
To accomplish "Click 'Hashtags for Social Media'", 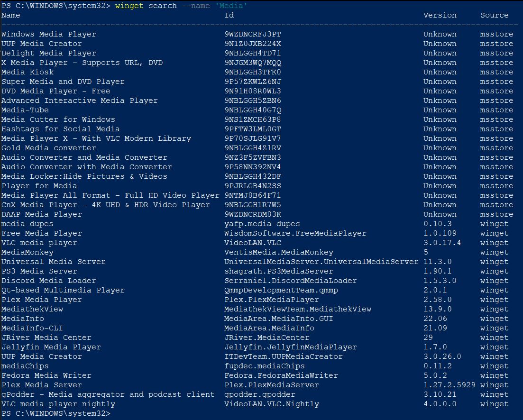I will pyautogui.click(x=60, y=129).
